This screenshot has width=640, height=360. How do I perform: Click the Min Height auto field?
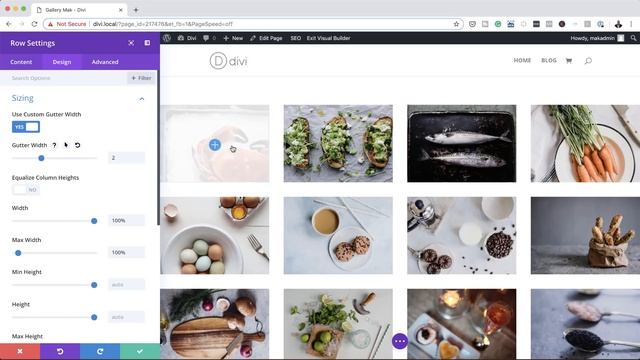click(127, 284)
